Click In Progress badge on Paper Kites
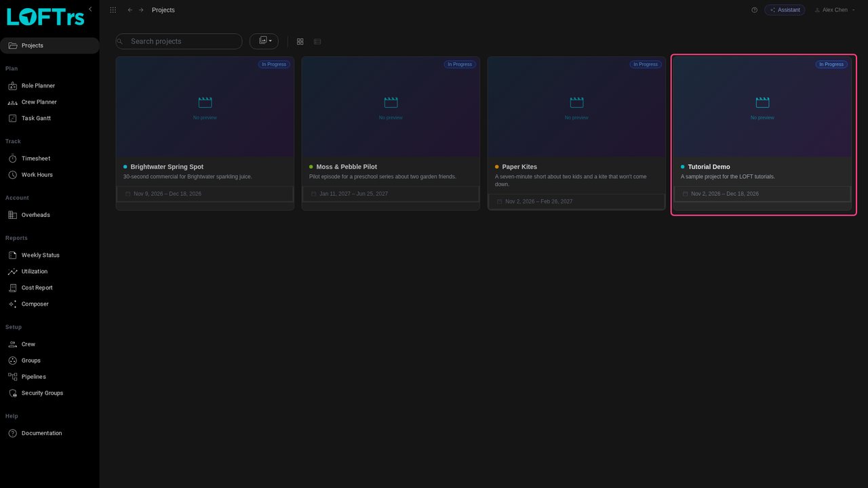868x488 pixels. (x=646, y=64)
